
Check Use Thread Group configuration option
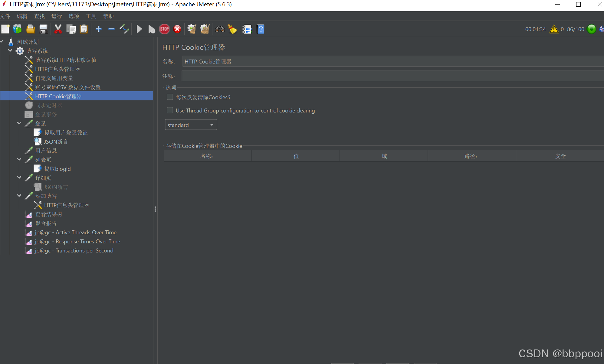tap(170, 110)
